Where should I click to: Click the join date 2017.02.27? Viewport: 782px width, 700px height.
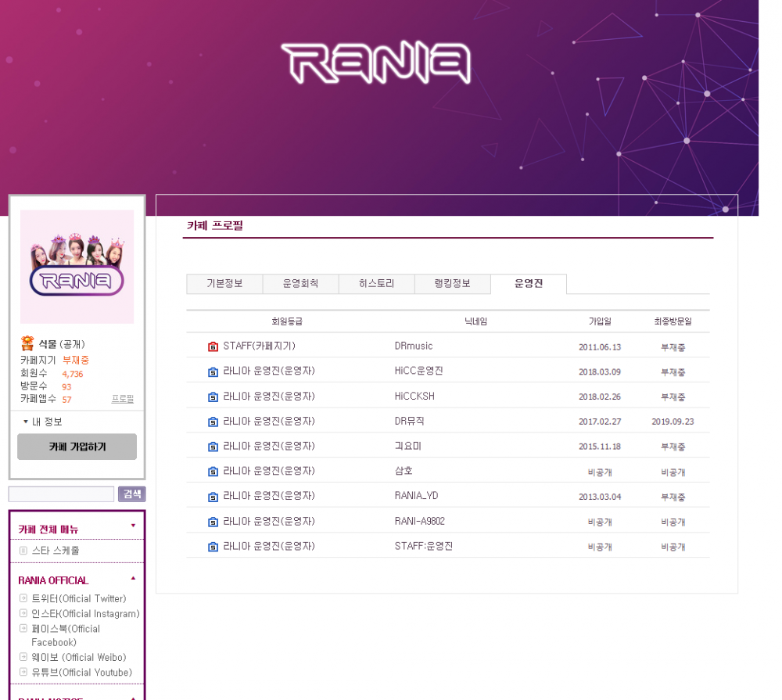[x=600, y=422]
